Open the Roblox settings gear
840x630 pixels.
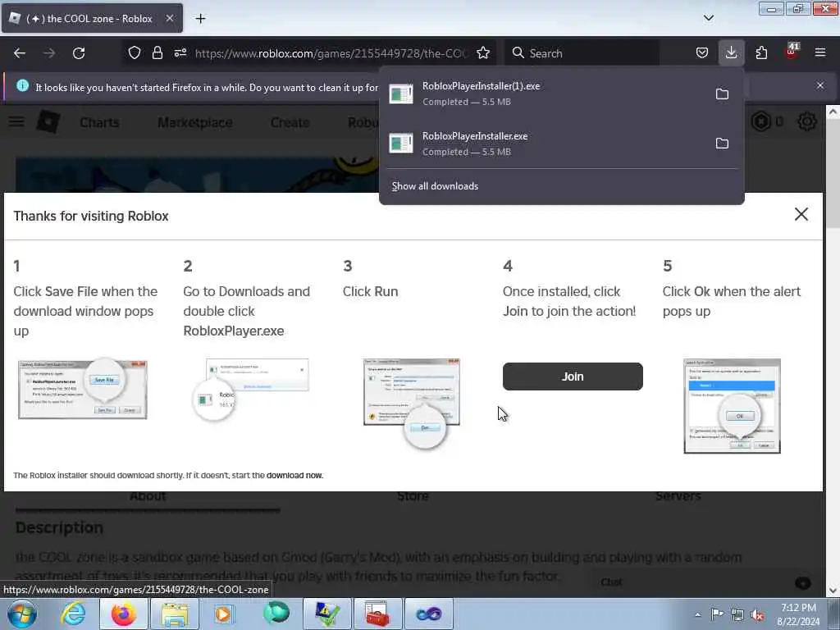tap(807, 122)
